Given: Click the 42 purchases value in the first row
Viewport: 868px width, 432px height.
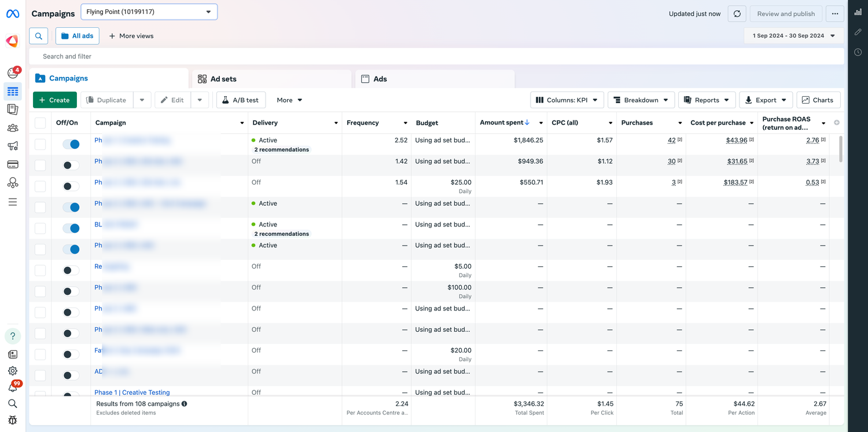Looking at the screenshot, I should 671,140.
